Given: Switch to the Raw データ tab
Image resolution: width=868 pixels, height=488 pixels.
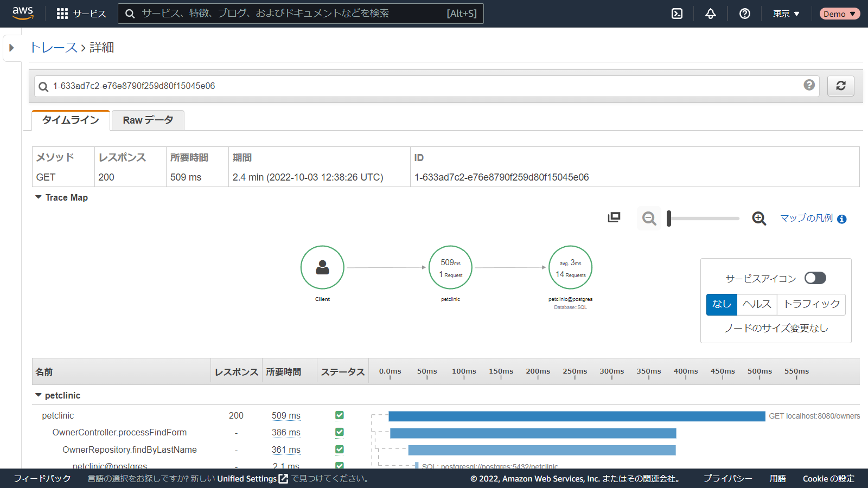Looking at the screenshot, I should pyautogui.click(x=148, y=120).
